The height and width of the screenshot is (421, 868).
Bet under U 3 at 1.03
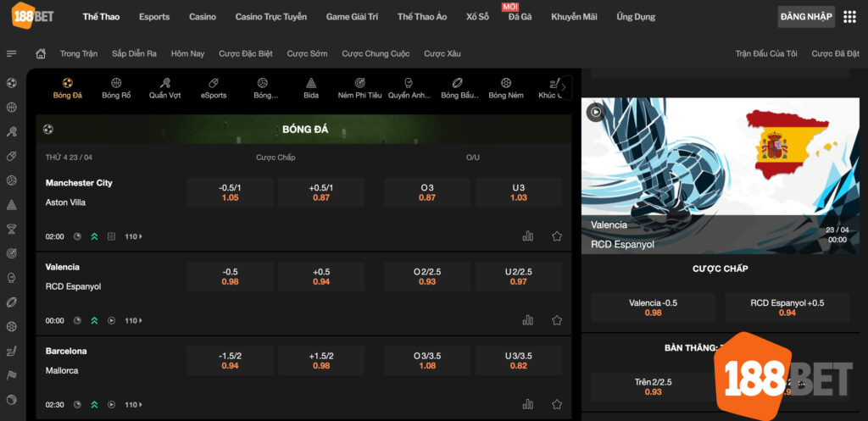click(x=519, y=192)
